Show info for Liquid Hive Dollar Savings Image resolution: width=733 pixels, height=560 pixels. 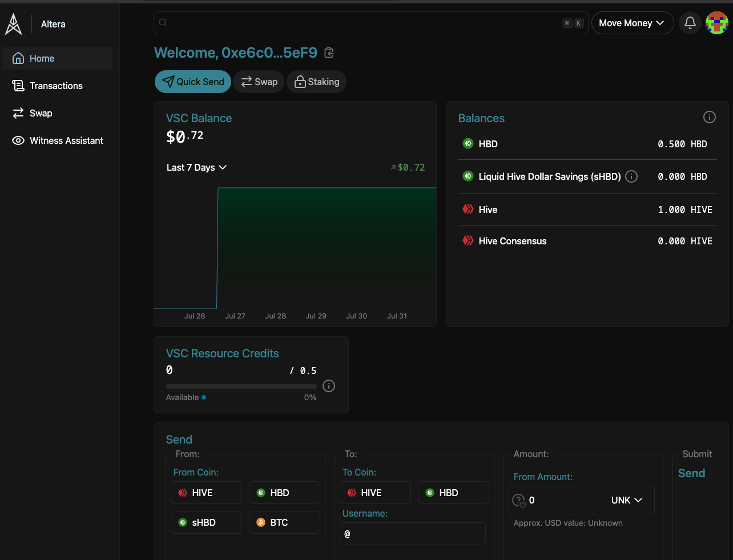click(x=631, y=176)
